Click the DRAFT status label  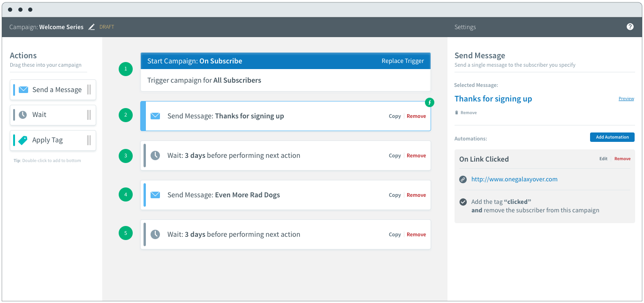click(x=106, y=27)
